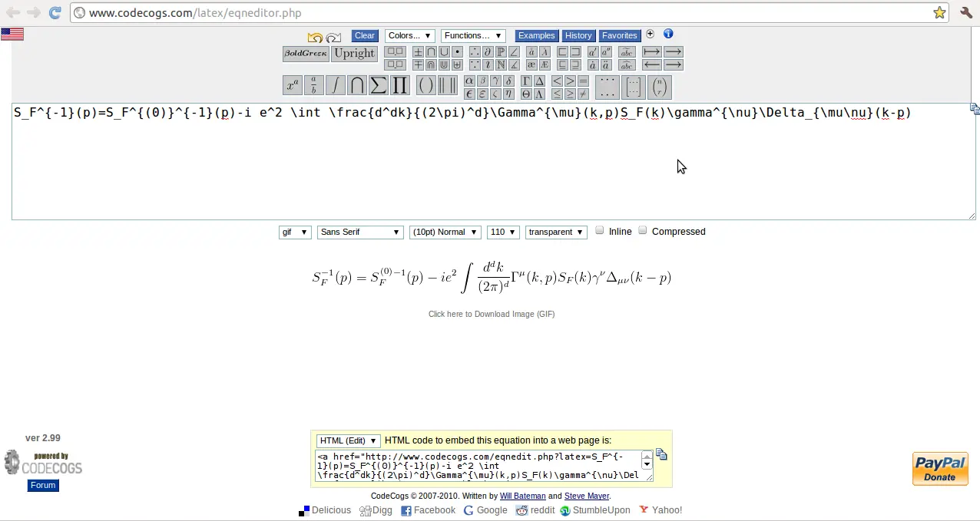The image size is (980, 521).
Task: Insert product Pi operator
Action: (x=399, y=86)
